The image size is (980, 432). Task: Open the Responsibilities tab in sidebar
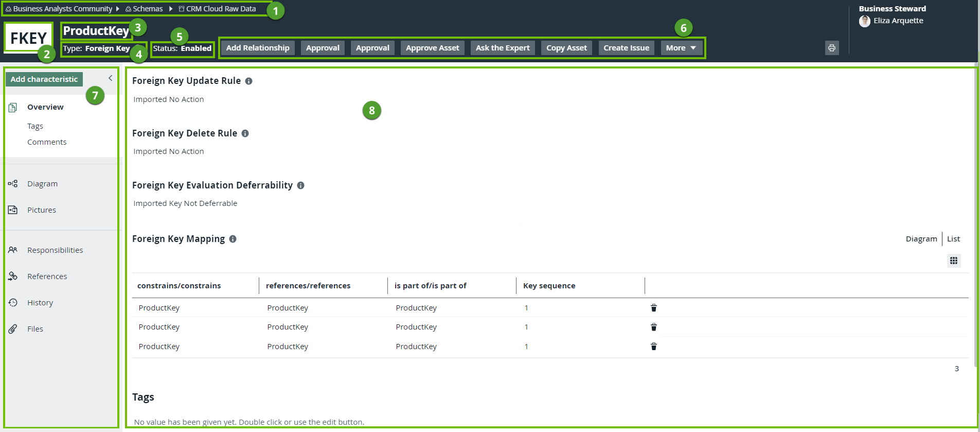tap(55, 250)
